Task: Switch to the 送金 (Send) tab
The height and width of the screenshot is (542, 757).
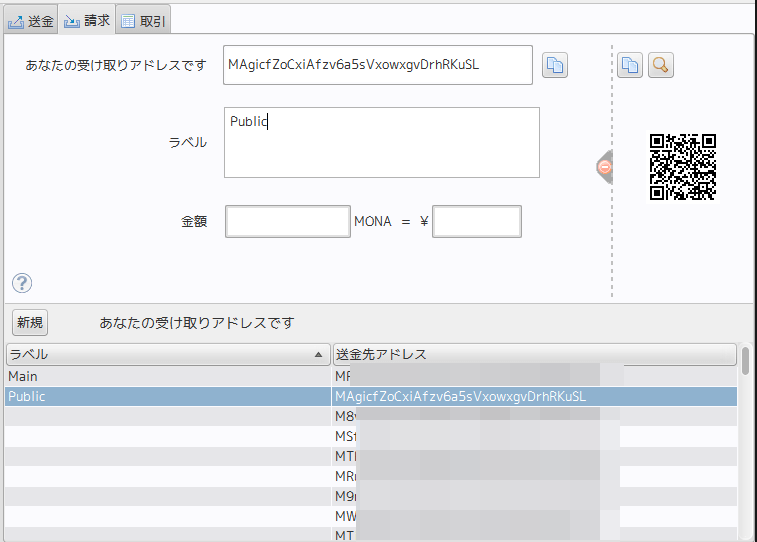Action: pos(31,21)
